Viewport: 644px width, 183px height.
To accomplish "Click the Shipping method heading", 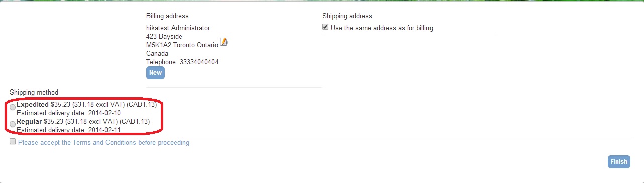I will pyautogui.click(x=34, y=92).
